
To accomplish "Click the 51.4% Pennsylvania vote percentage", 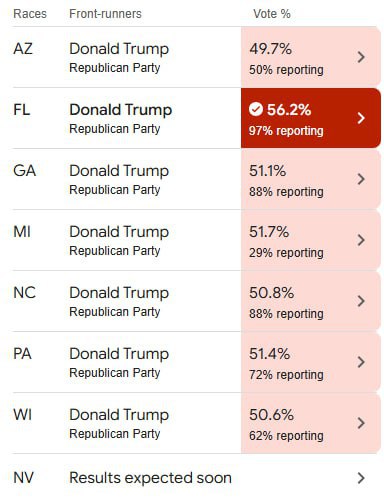I will pyautogui.click(x=269, y=354).
